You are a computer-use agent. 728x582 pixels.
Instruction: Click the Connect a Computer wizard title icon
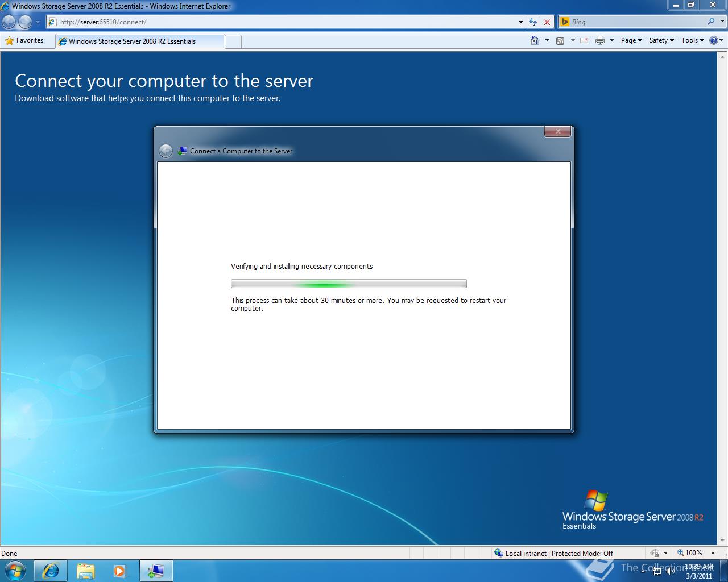click(183, 151)
